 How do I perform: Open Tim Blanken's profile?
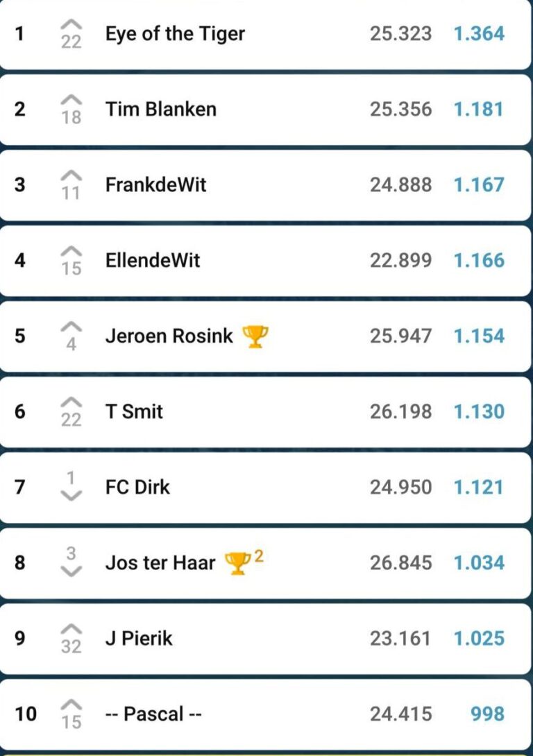pos(161,109)
